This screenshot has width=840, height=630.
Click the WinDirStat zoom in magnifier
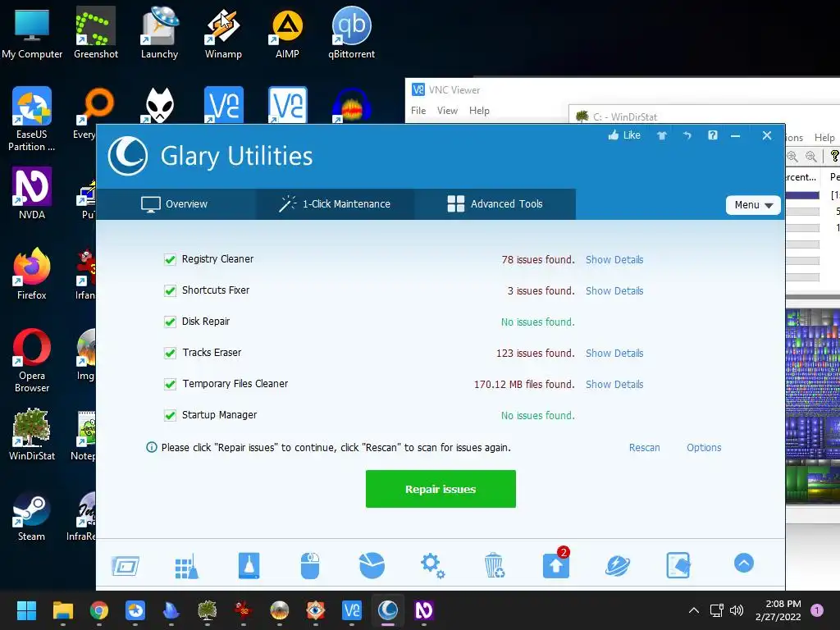pos(792,157)
